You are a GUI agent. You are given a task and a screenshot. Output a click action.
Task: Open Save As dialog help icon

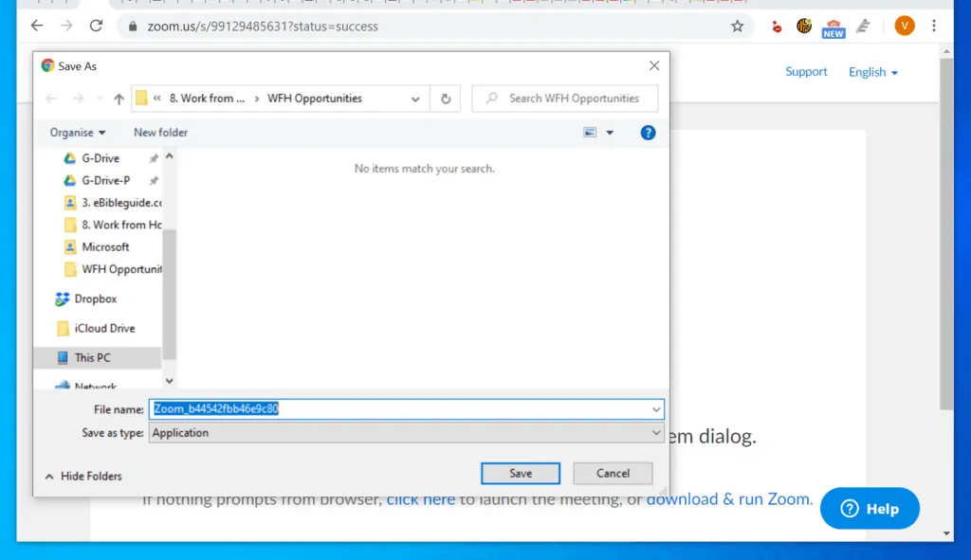(648, 133)
